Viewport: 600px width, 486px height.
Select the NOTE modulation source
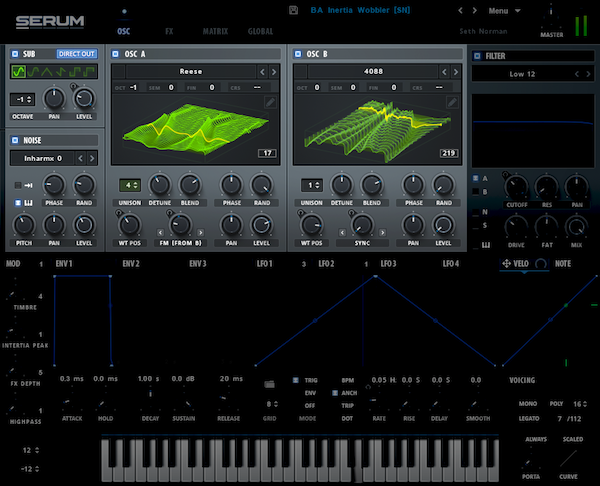[563, 264]
